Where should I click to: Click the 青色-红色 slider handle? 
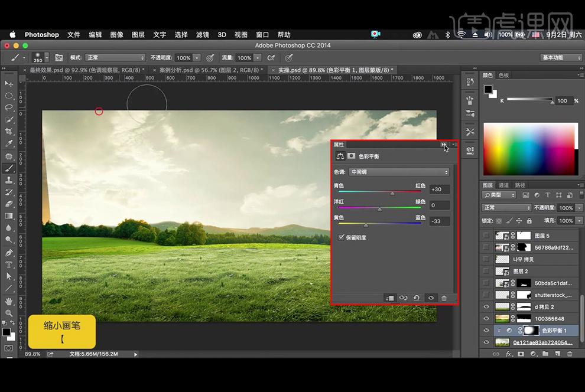coord(392,194)
